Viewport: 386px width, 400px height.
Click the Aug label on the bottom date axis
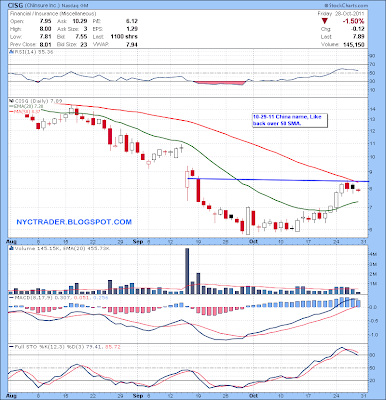[x=11, y=396]
